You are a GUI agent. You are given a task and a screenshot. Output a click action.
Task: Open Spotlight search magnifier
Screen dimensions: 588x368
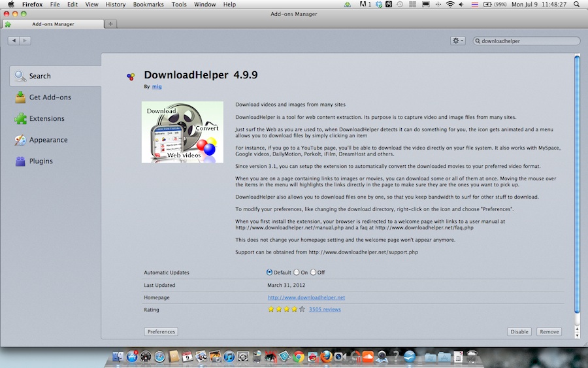coord(577,5)
